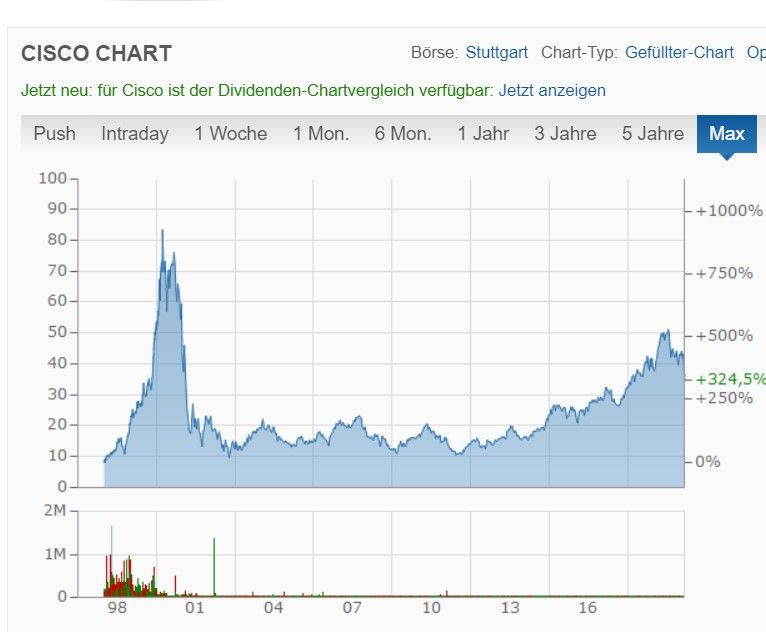Image resolution: width=766 pixels, height=632 pixels.
Task: Click the Börse: label
Action: pyautogui.click(x=434, y=52)
